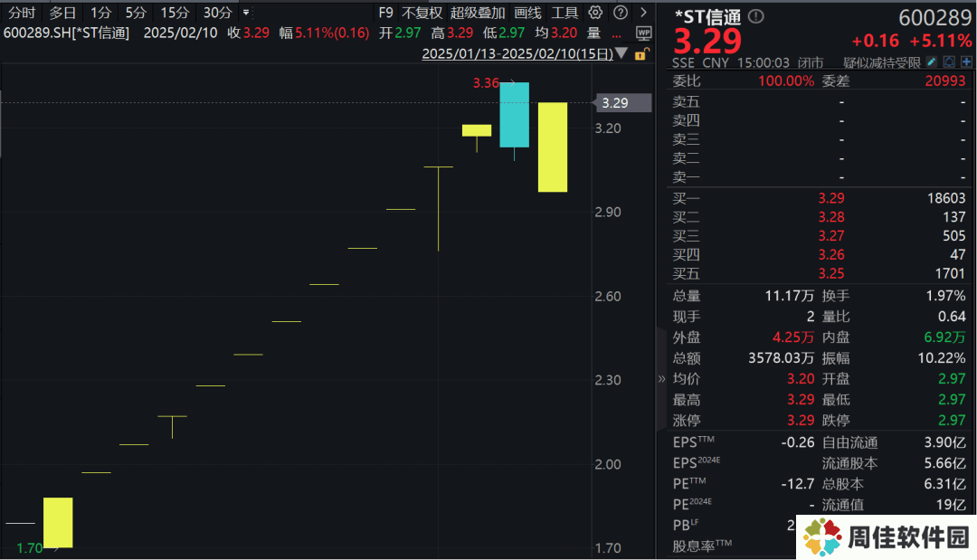Click 买三 bid price 3.27
The image size is (977, 560).
(831, 235)
